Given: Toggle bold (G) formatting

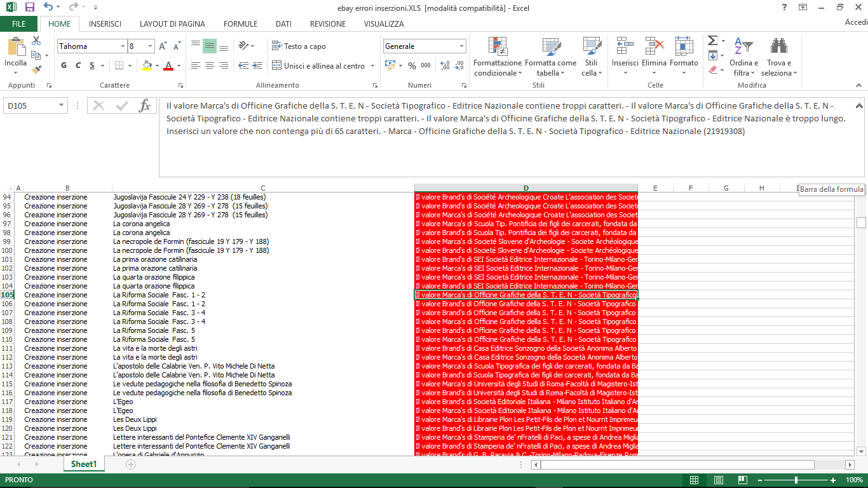Looking at the screenshot, I should (x=64, y=65).
